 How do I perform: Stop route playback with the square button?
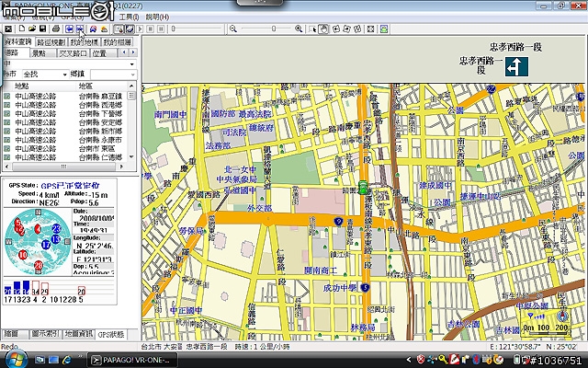coord(151,29)
